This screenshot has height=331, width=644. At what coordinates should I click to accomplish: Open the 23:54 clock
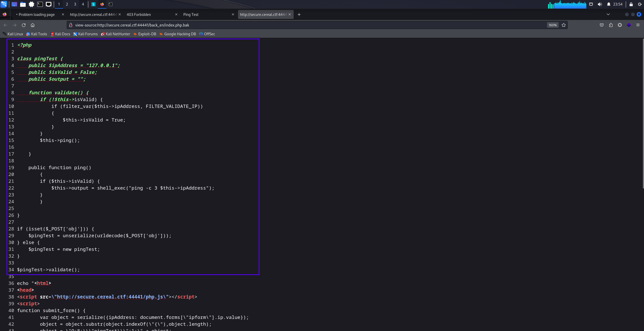(618, 4)
